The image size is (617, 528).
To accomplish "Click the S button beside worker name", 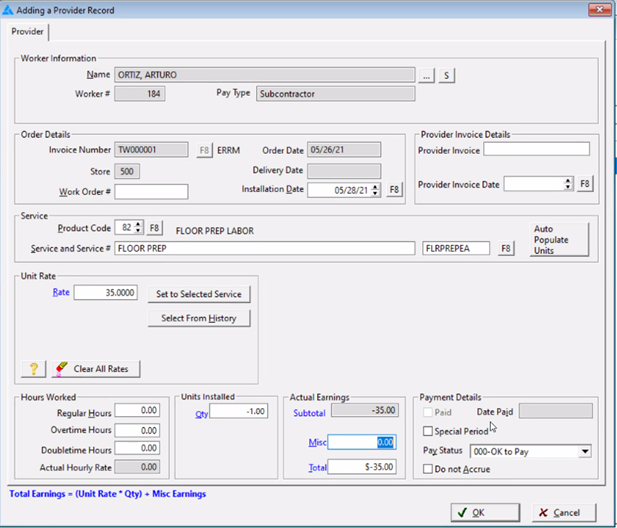I will 446,75.
